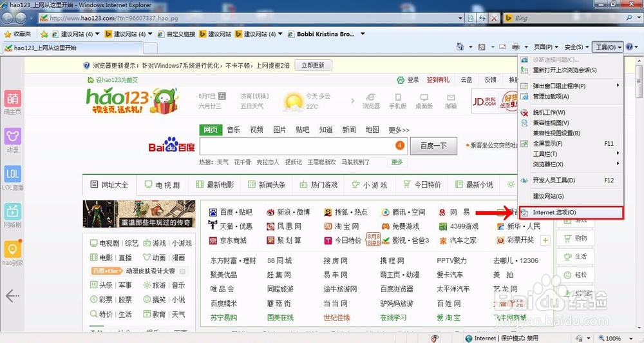Viewport: 644px width, 343px height.
Task: Switch to the 音乐 search tab
Action: tap(233, 130)
